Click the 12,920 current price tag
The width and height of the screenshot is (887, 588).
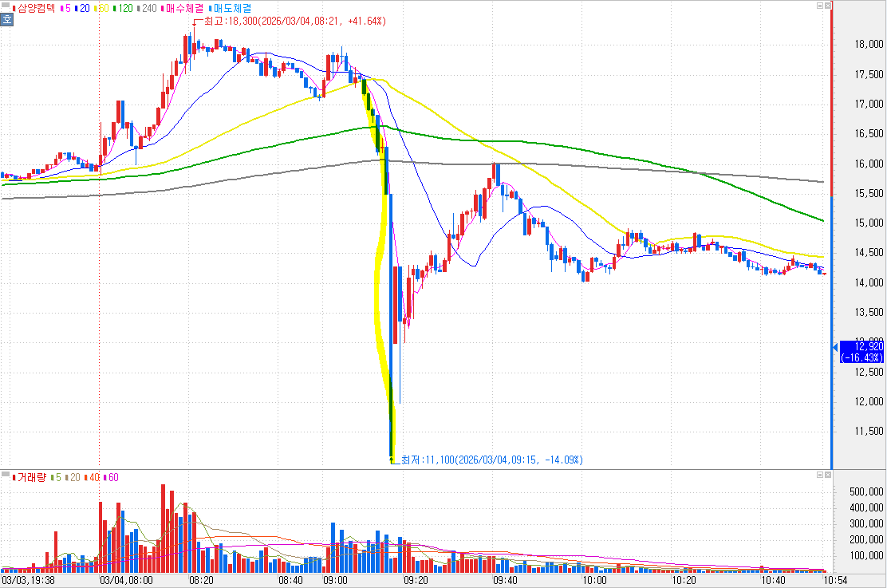point(861,351)
